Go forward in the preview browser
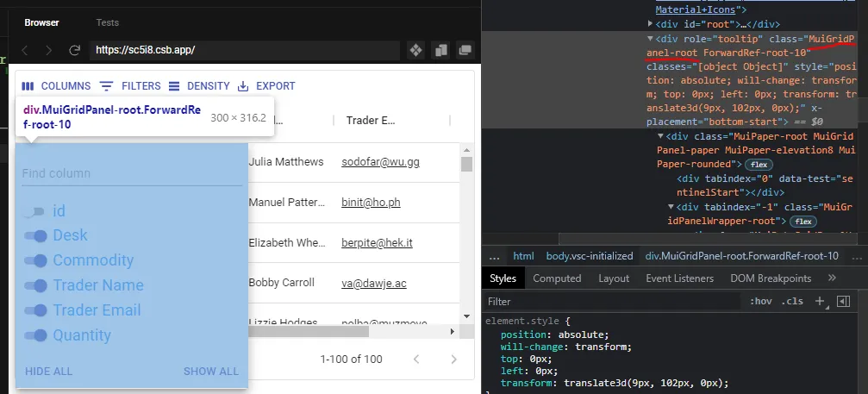 tap(49, 50)
